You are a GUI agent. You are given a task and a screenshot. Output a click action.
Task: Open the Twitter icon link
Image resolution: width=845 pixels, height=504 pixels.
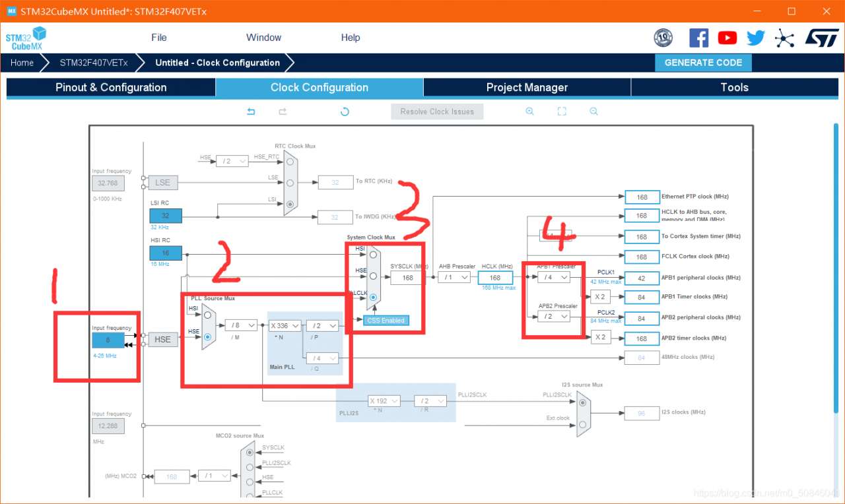pyautogui.click(x=756, y=38)
